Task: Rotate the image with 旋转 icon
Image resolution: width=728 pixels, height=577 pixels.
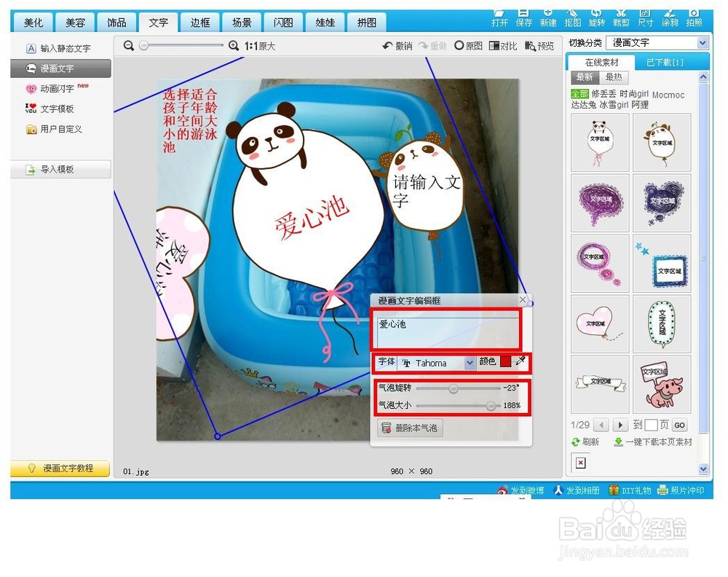Action: 597,18
